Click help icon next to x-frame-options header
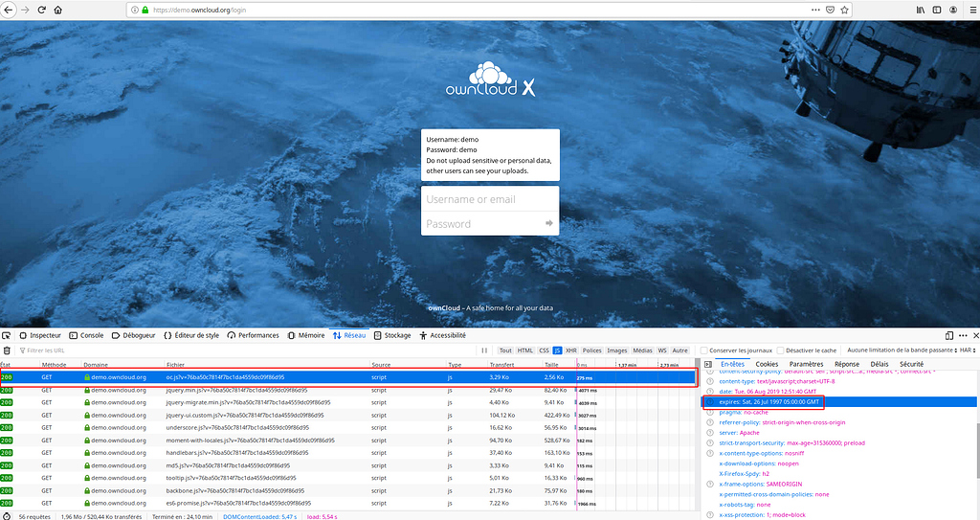 click(x=710, y=484)
